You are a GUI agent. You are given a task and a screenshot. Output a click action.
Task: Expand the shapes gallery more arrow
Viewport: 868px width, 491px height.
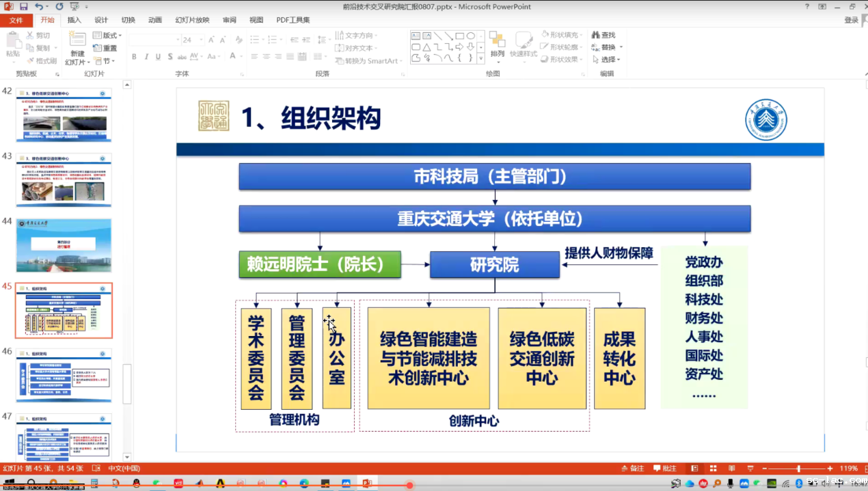pos(481,59)
